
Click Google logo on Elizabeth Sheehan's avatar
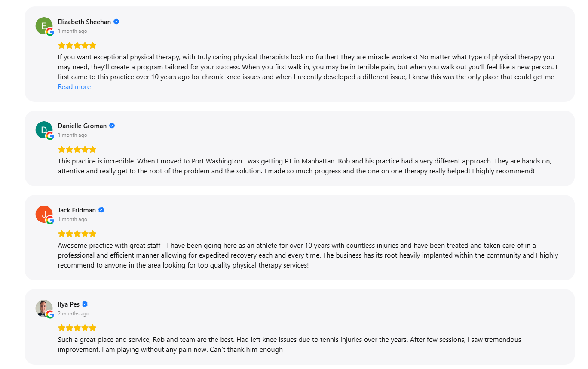(x=50, y=32)
